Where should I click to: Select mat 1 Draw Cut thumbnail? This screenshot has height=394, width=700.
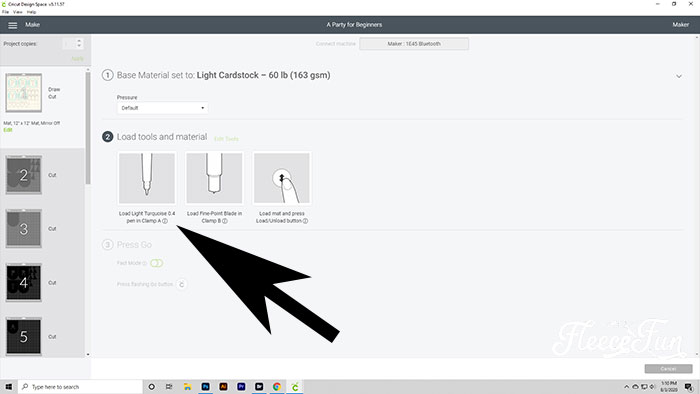(24, 93)
